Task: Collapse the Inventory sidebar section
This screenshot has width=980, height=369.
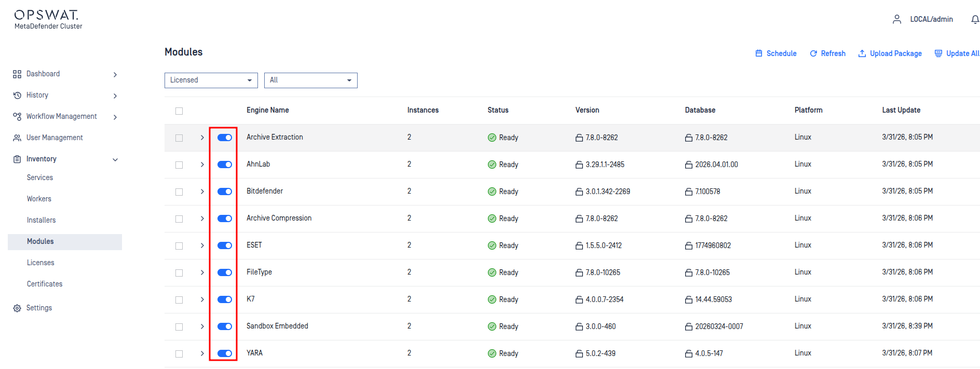Action: pyautogui.click(x=115, y=159)
